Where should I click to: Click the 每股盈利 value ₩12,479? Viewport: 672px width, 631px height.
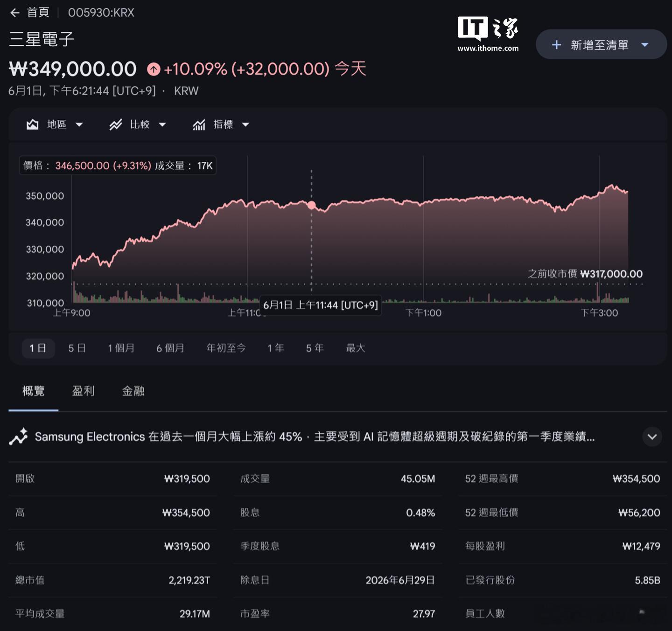click(641, 547)
